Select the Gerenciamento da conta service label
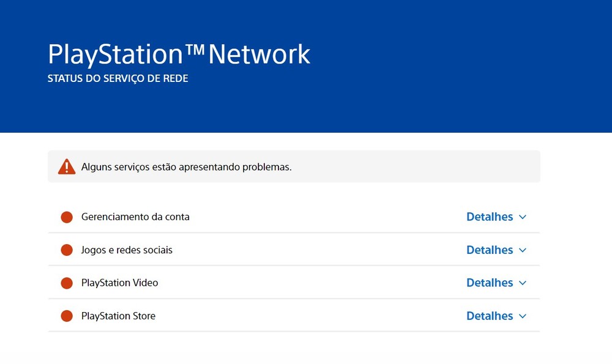 coord(135,217)
